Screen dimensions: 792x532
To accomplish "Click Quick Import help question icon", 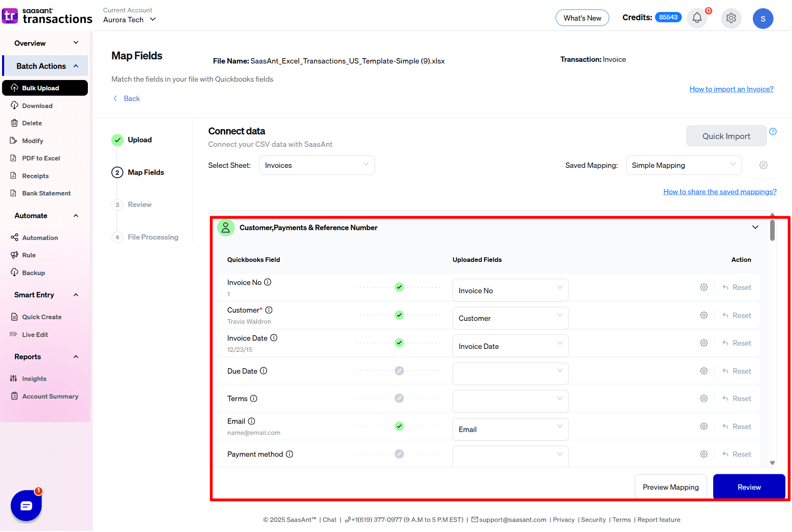I will click(x=773, y=132).
